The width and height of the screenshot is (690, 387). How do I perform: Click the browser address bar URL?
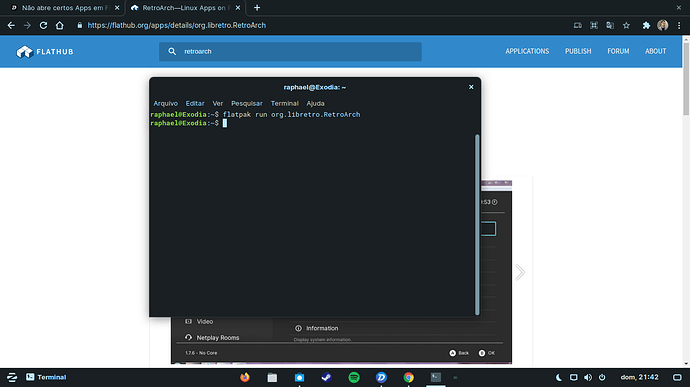176,26
